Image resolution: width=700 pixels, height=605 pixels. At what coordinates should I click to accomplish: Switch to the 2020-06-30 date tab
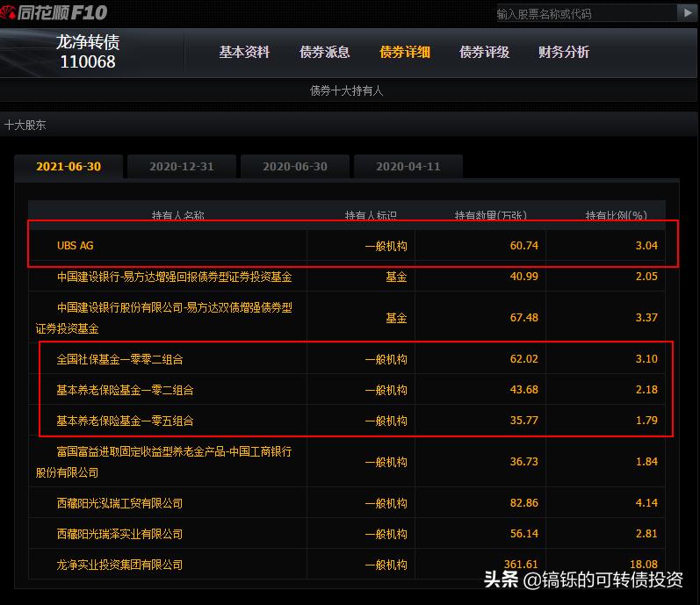[x=295, y=167]
